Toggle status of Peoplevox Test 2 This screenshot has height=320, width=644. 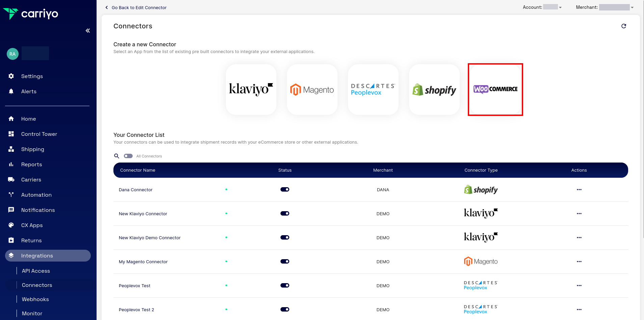point(285,310)
